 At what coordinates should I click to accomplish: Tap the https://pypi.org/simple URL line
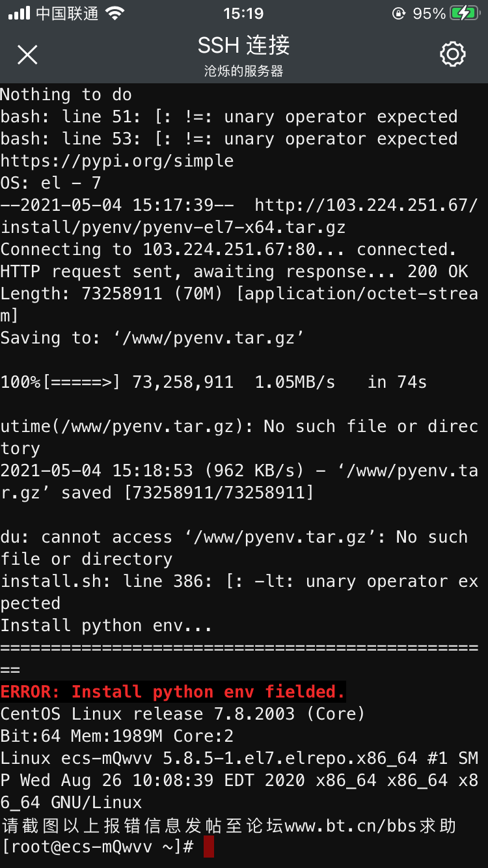click(117, 161)
